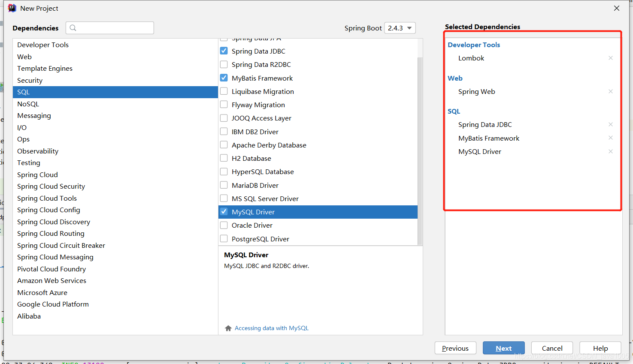Click the IntelliJ icon in title bar
Viewport: 633px width, 364px height.
(12, 8)
